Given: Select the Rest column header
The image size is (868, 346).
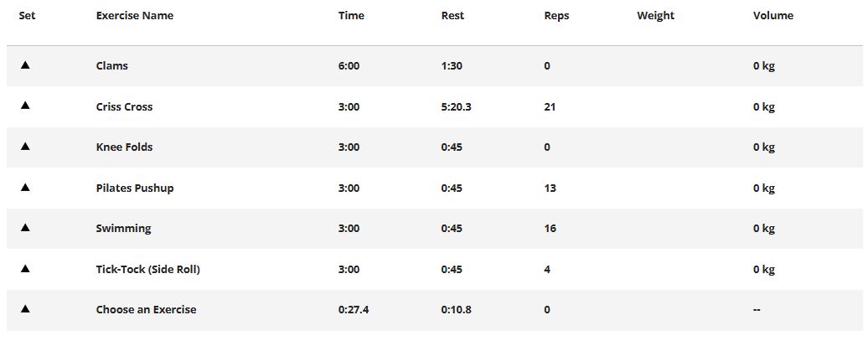Looking at the screenshot, I should pyautogui.click(x=452, y=16).
